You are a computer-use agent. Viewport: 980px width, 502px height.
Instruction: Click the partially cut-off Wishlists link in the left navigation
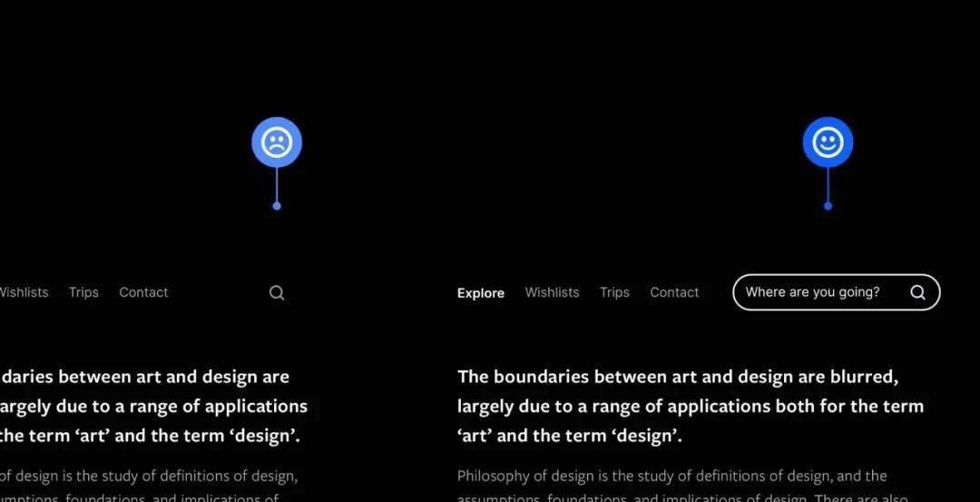(24, 292)
